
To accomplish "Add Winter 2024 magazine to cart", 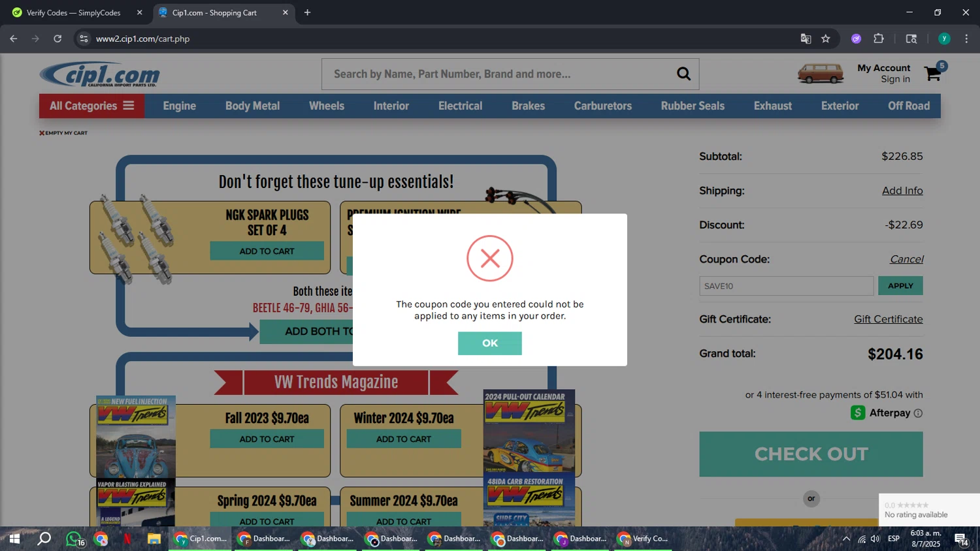I will tap(403, 439).
